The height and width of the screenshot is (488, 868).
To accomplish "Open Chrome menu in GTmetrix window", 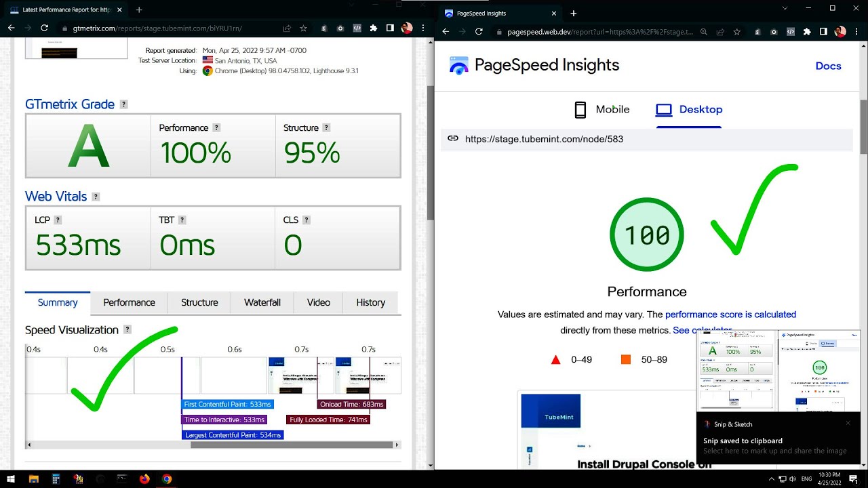I will click(422, 28).
